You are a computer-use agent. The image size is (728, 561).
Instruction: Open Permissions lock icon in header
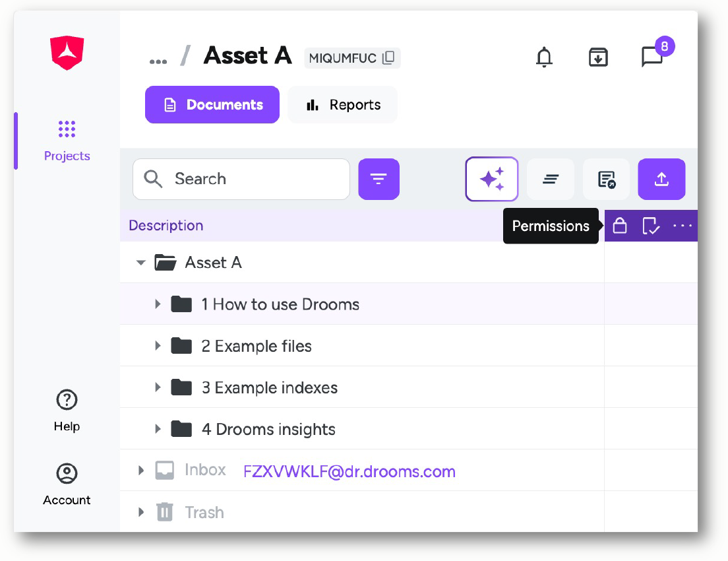click(x=620, y=226)
